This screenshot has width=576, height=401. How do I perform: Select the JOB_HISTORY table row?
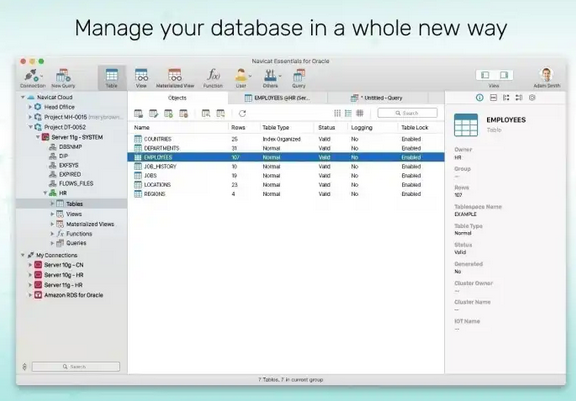pyautogui.click(x=286, y=166)
